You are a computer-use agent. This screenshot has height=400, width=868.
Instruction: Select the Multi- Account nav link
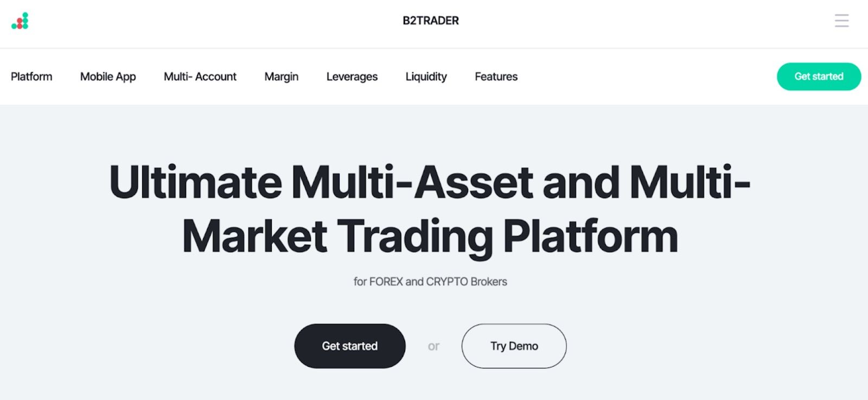click(200, 77)
